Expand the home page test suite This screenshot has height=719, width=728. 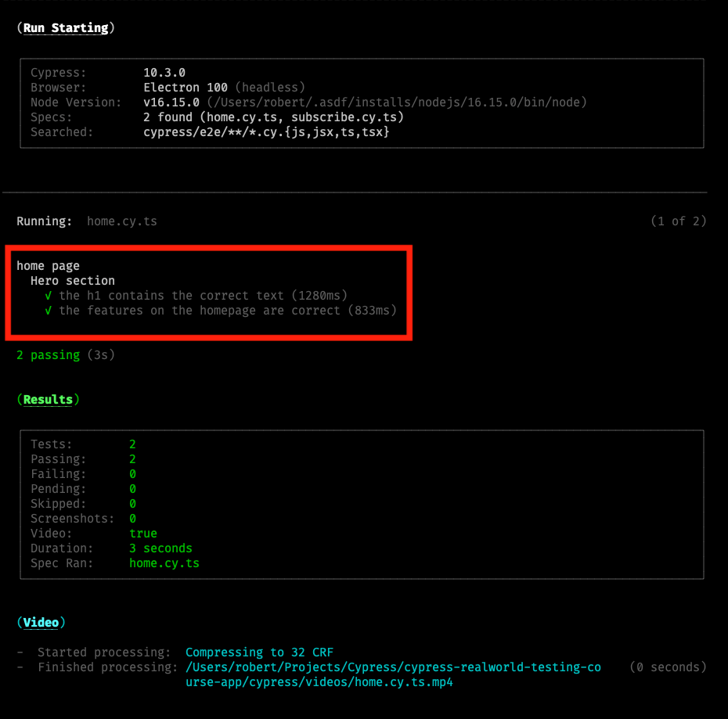click(48, 265)
